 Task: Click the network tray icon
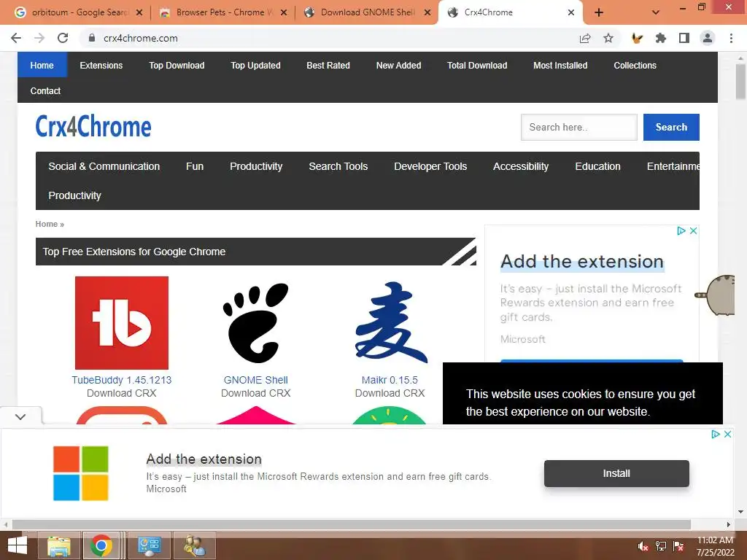[661, 546]
